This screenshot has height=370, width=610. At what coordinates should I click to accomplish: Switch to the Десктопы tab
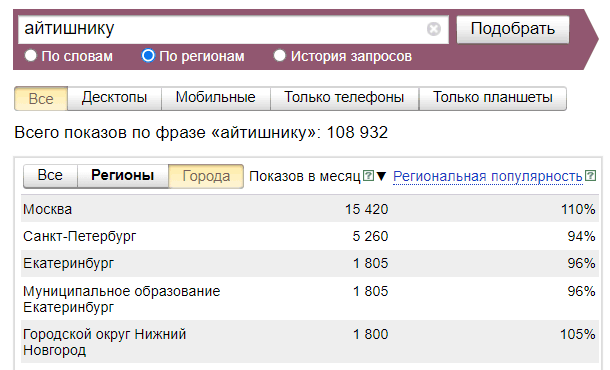pyautogui.click(x=114, y=98)
